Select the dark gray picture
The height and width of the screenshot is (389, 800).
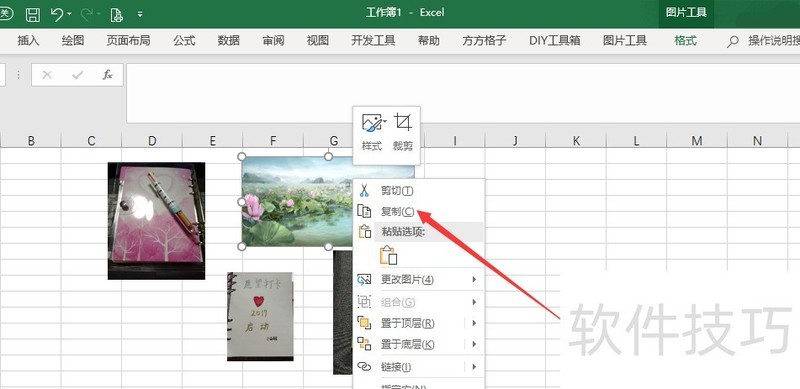(x=343, y=312)
